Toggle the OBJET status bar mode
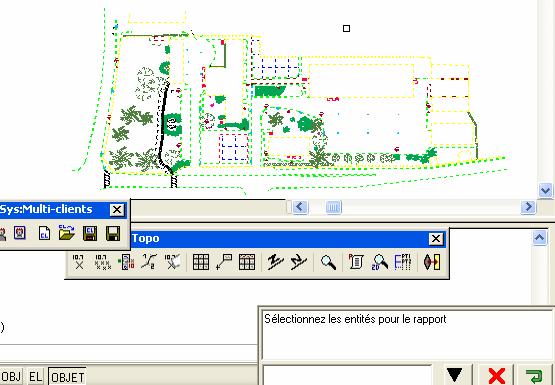 [x=67, y=377]
